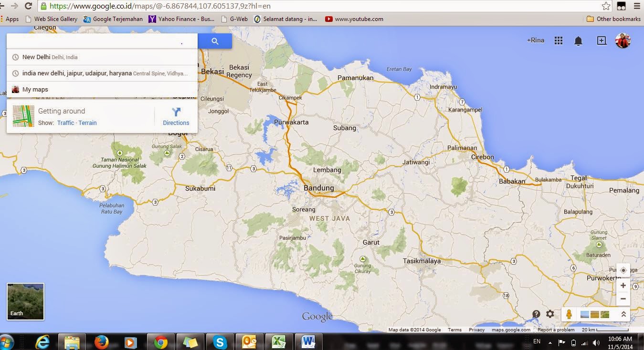The height and width of the screenshot is (350, 644).
Task: Click the My Location compass icon
Action: click(x=623, y=270)
